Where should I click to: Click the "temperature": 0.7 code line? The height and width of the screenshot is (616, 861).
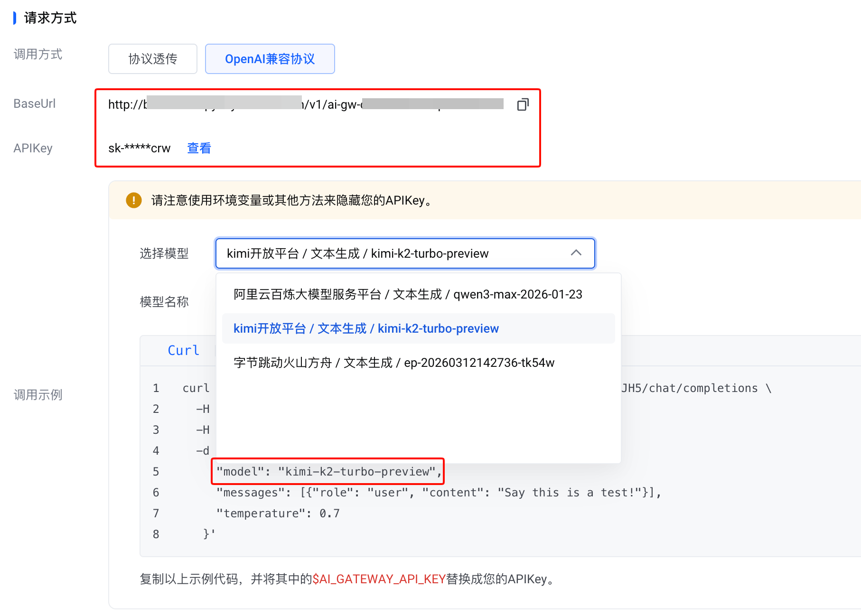click(x=278, y=513)
